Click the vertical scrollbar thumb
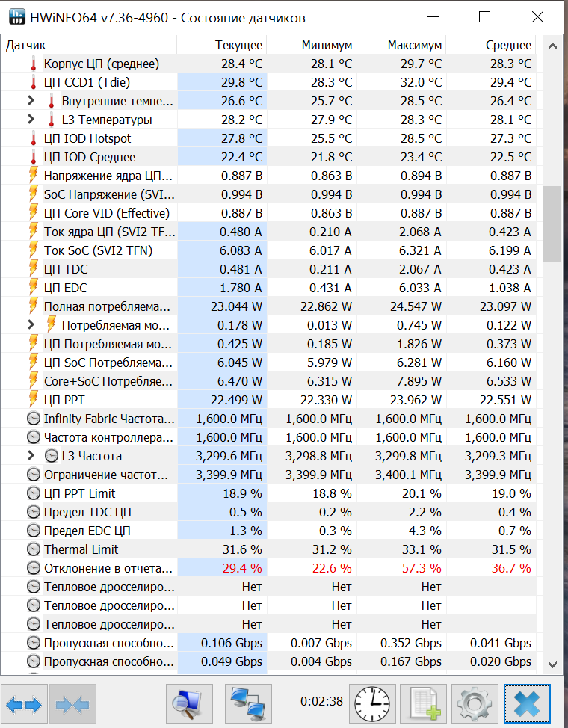This screenshot has width=568, height=728. tap(552, 224)
